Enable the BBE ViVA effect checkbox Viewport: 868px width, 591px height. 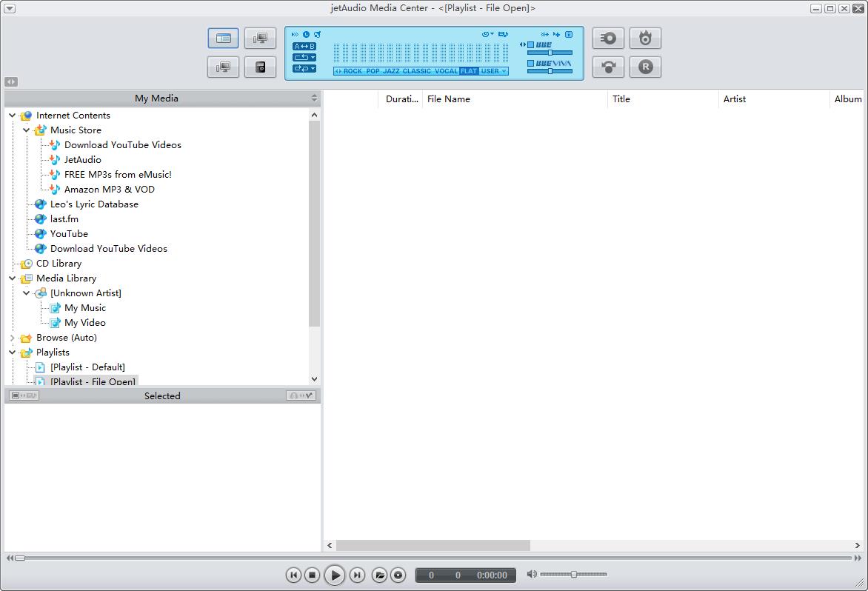[531, 64]
